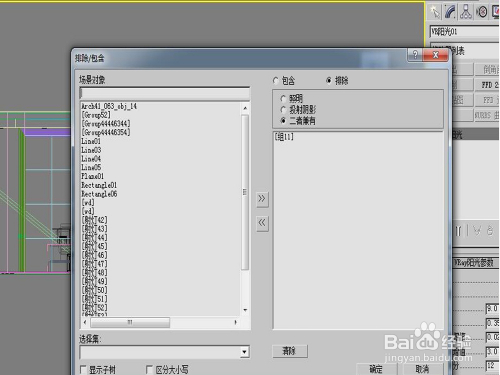
Task: Select [Group44446354] in scene objects list
Action: pos(106,132)
